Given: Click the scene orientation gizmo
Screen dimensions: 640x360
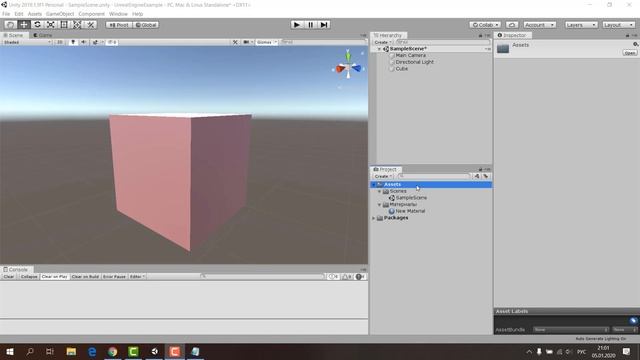Looking at the screenshot, I should click(x=348, y=67).
